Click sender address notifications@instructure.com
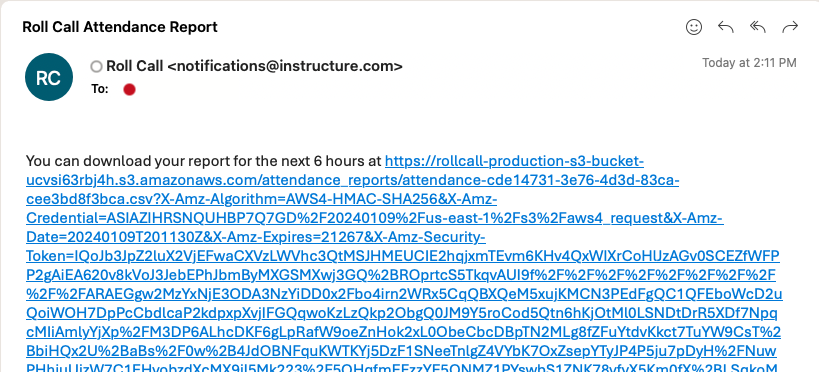Screen dimensions: 819x372 click(x=285, y=66)
